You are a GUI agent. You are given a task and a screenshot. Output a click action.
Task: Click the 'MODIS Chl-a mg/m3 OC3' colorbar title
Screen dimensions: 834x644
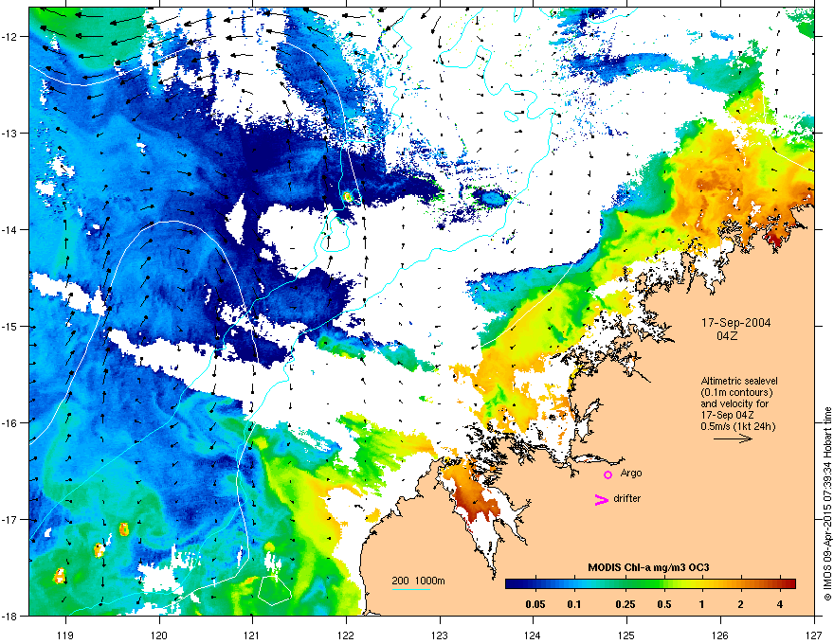[648, 567]
